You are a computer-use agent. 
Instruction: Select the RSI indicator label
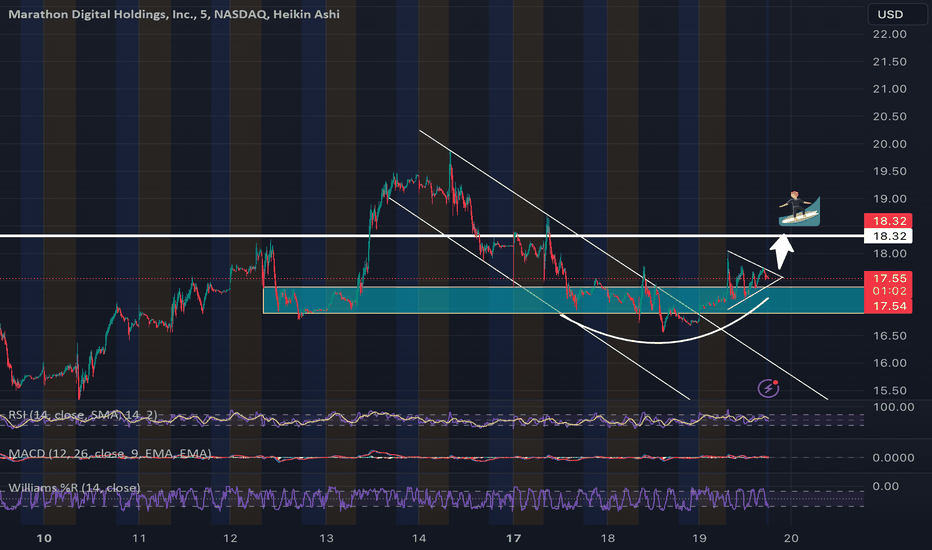click(x=83, y=414)
